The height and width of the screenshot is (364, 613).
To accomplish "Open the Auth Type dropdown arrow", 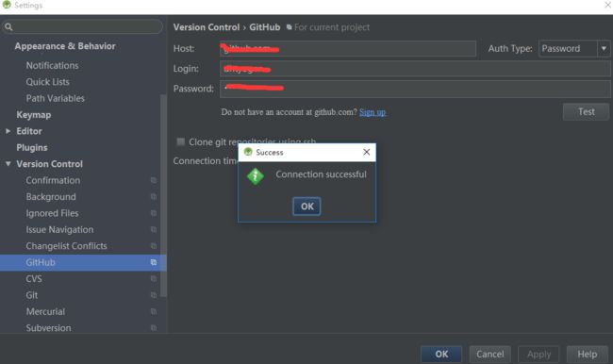I will pyautogui.click(x=604, y=48).
